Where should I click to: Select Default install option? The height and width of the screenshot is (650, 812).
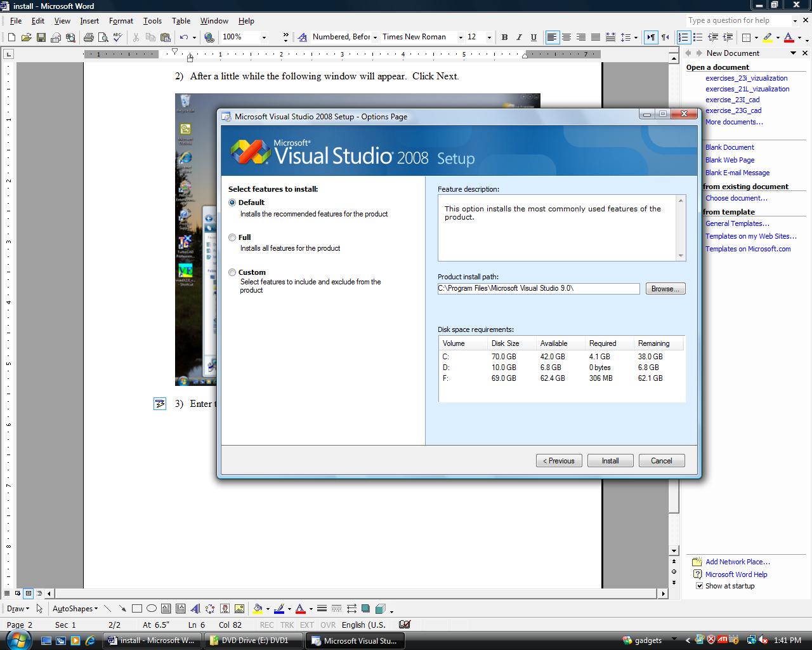point(232,202)
